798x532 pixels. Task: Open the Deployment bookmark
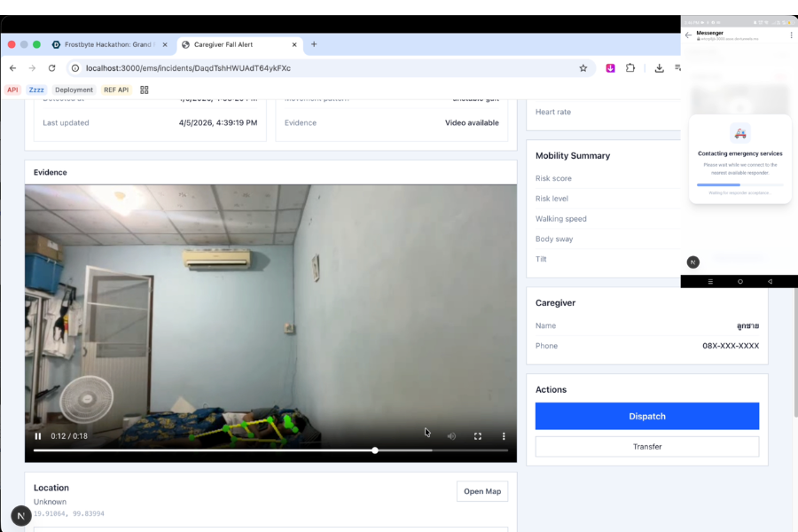74,90
